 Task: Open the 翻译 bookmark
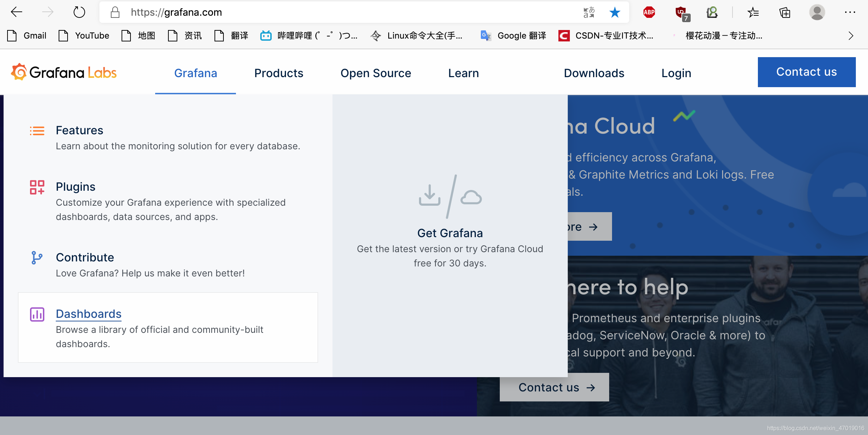[x=231, y=36]
